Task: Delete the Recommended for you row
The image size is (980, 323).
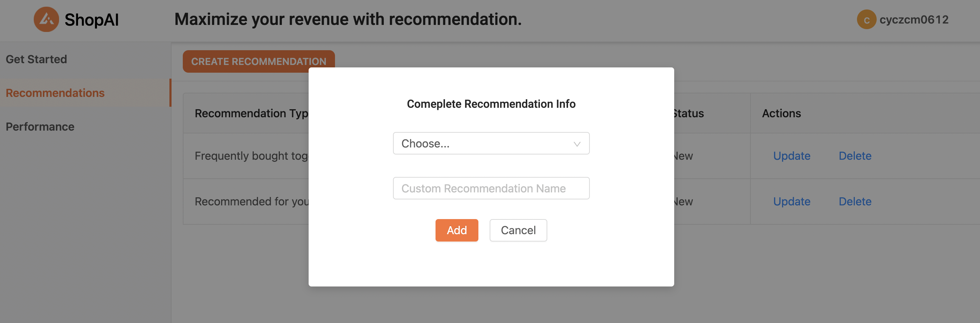Action: point(855,202)
